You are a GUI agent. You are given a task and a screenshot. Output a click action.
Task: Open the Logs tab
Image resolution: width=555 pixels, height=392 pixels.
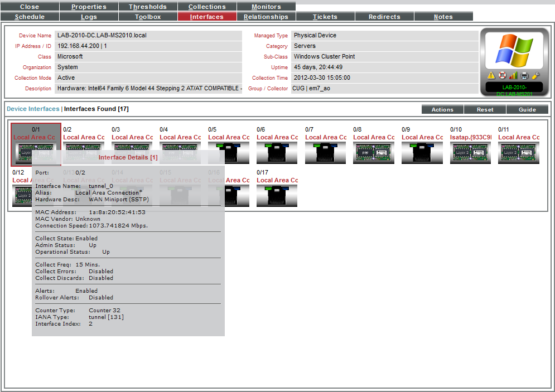[89, 16]
